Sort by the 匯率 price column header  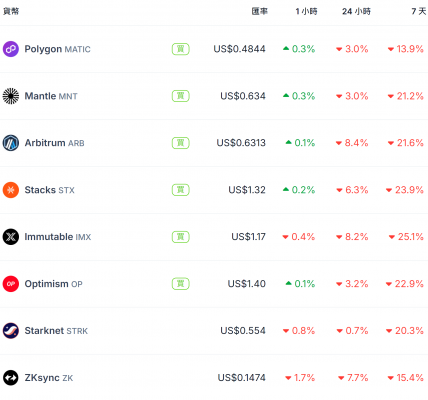click(260, 11)
